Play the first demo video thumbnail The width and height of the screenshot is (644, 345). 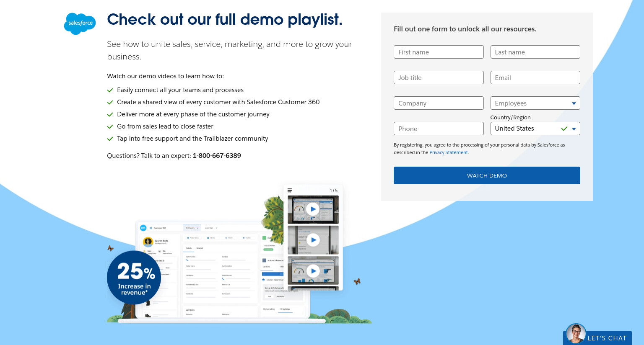(x=313, y=209)
